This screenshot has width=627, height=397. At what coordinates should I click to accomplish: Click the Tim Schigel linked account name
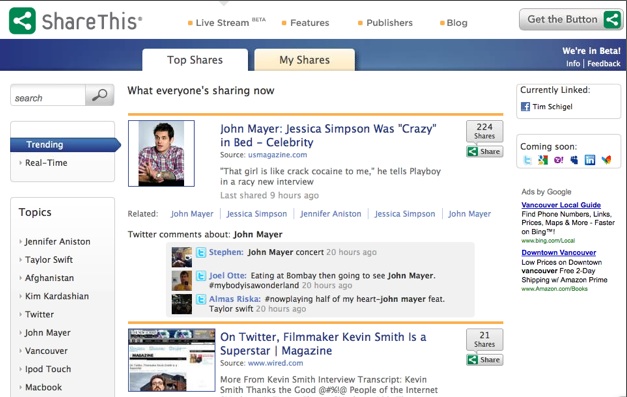552,107
